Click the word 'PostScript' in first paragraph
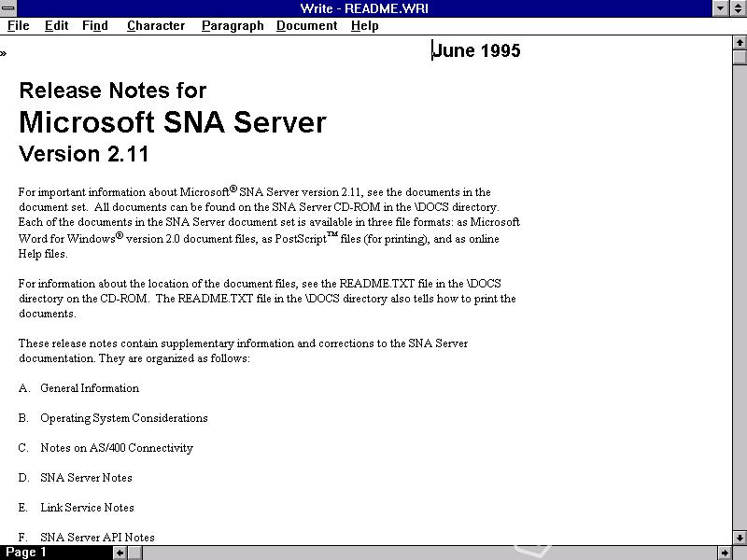The width and height of the screenshot is (747, 560). 301,239
